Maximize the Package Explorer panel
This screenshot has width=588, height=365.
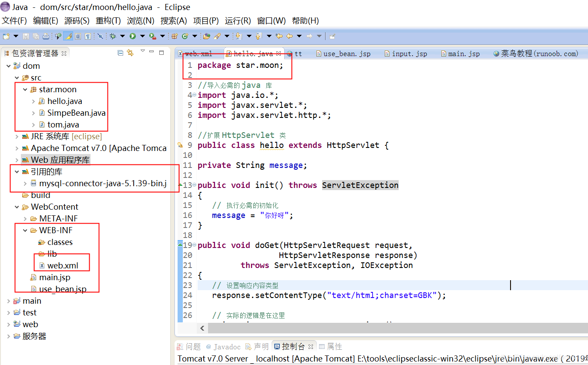(161, 53)
